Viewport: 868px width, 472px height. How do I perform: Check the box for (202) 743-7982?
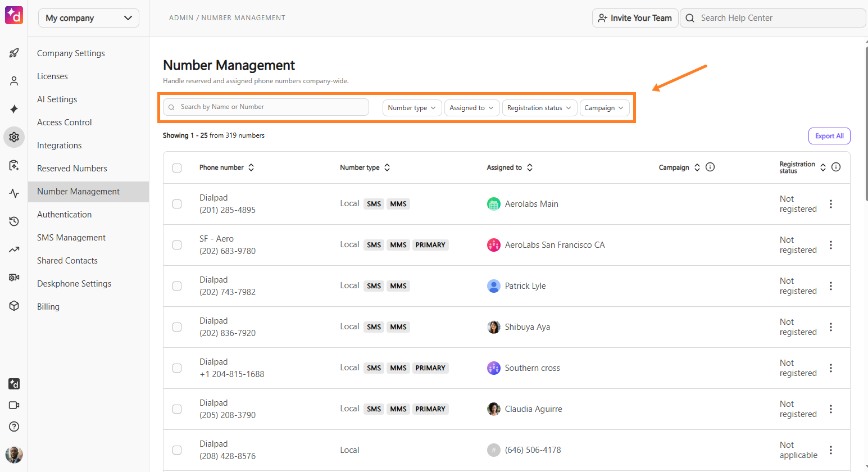[177, 286]
